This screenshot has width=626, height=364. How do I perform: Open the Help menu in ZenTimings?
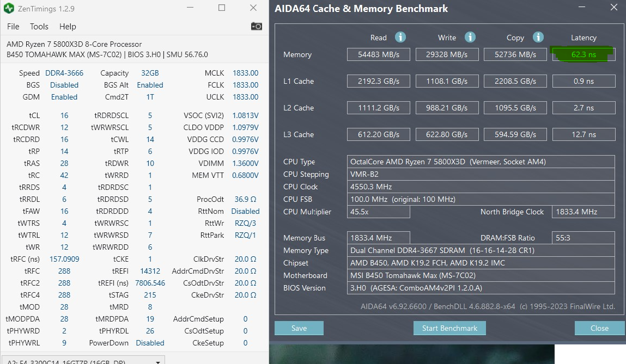coord(68,26)
